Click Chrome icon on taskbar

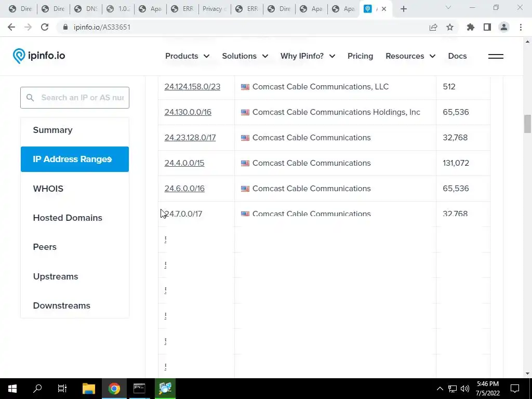pyautogui.click(x=114, y=389)
